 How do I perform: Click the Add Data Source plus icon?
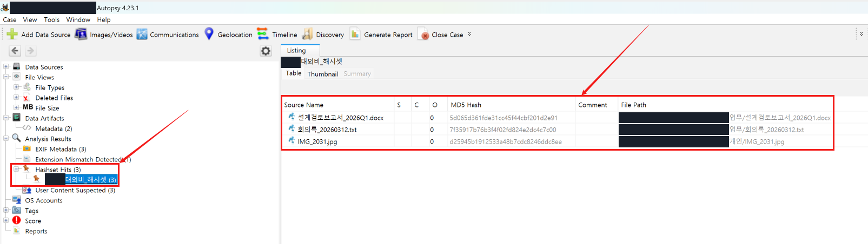pyautogui.click(x=12, y=34)
